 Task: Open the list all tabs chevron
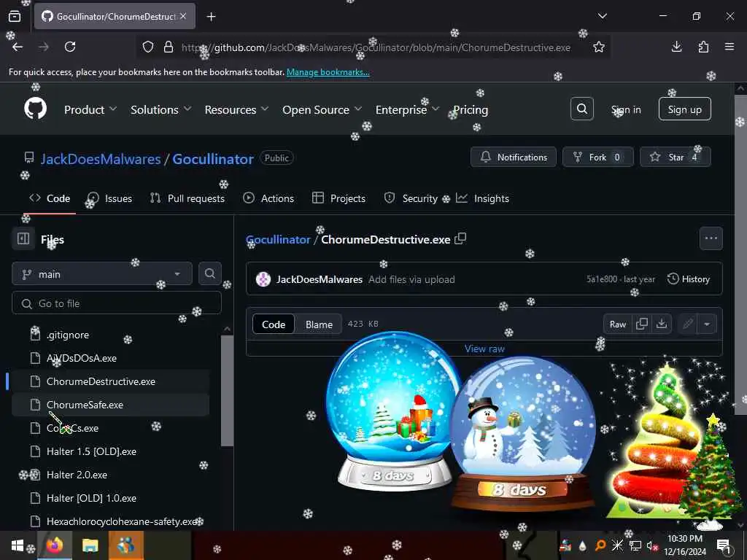pos(602,16)
